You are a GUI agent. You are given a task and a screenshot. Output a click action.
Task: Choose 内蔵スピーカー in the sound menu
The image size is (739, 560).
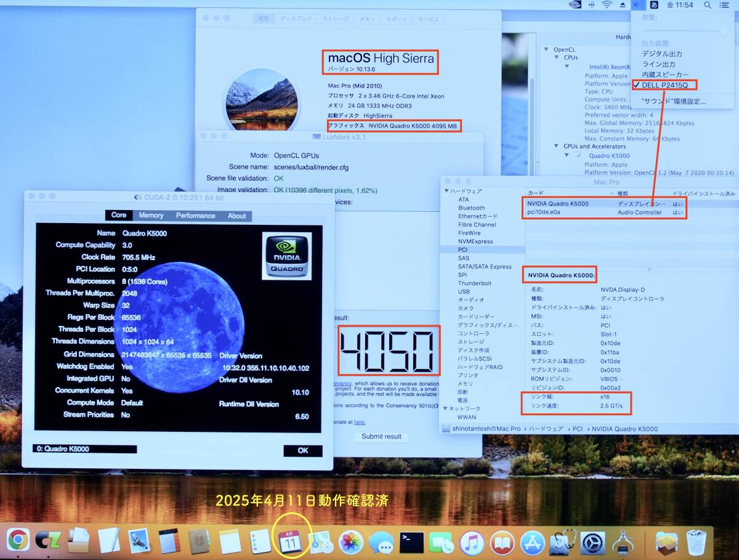coord(665,75)
